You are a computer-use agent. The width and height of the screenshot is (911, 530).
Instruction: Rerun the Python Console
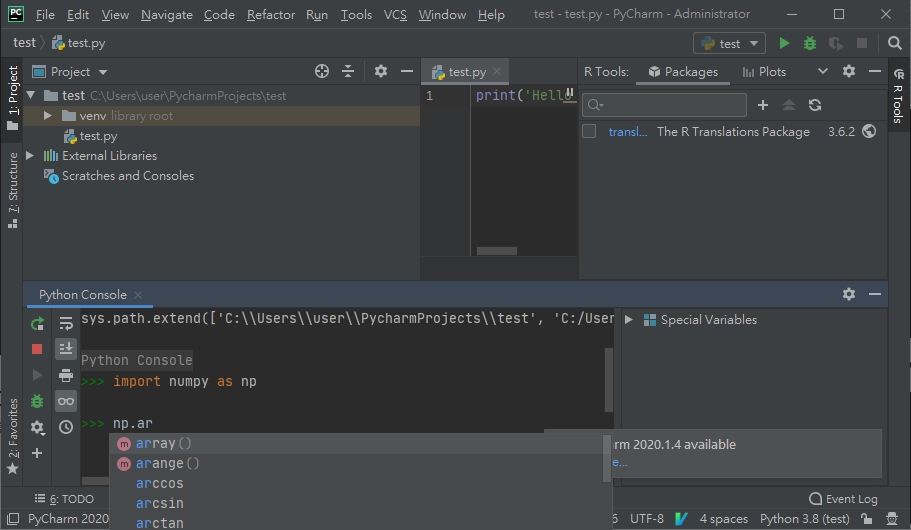37,324
